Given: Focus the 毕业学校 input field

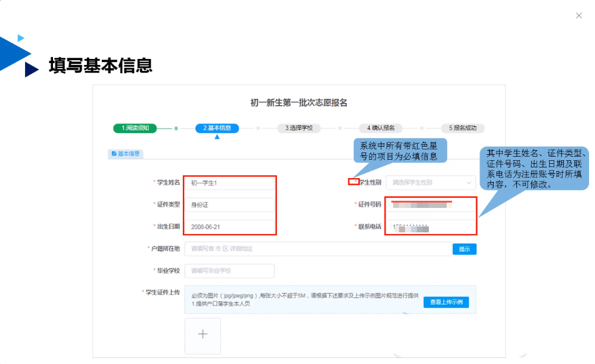Looking at the screenshot, I should click(x=229, y=271).
